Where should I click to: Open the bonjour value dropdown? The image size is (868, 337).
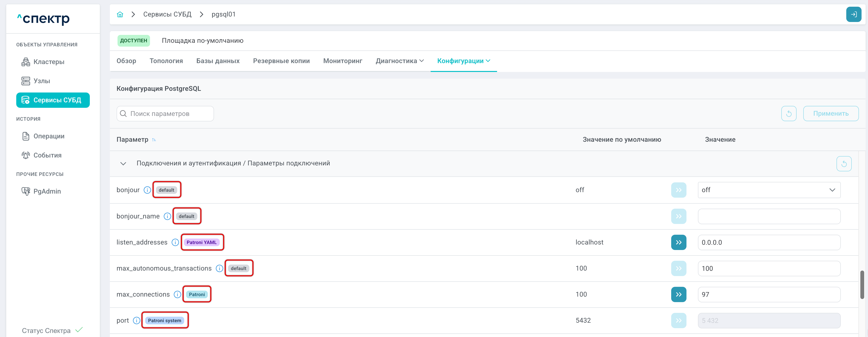(769, 190)
